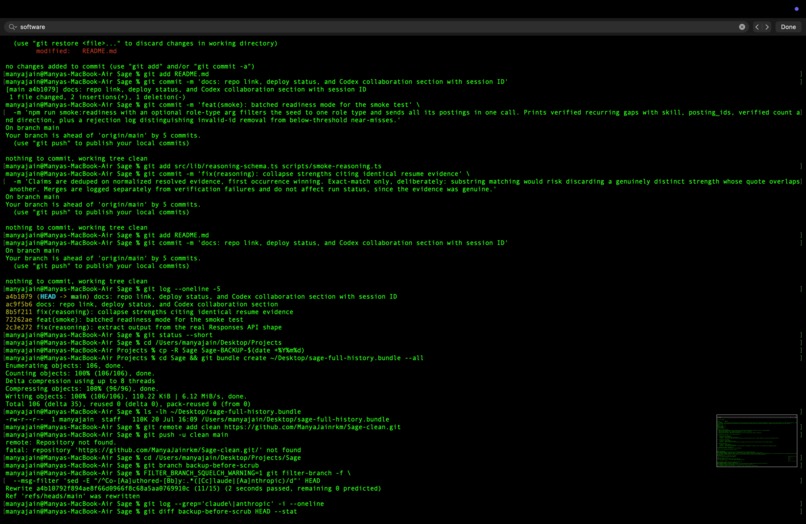
Task: Click the "git remote add clean" GitHub URL command
Action: [x=203, y=427]
